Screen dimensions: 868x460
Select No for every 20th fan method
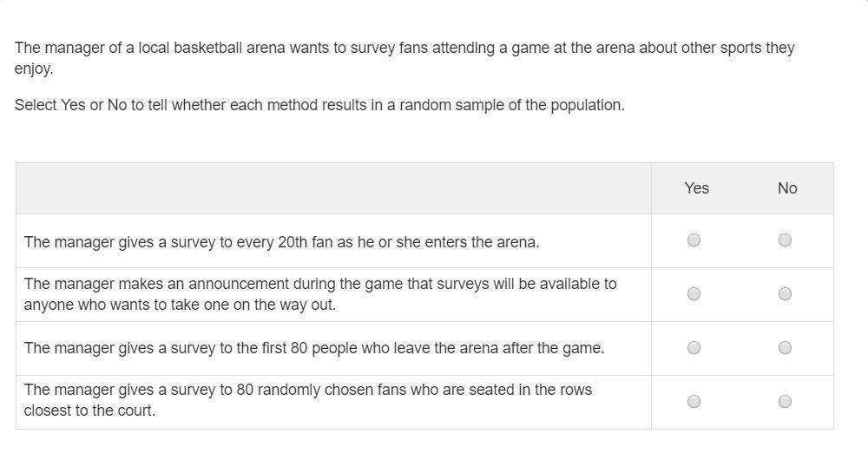point(785,240)
